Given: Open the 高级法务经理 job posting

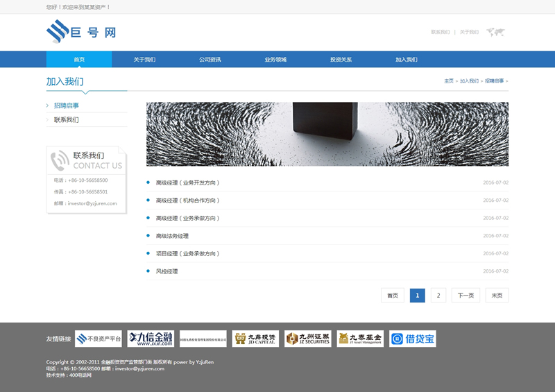Looking at the screenshot, I should click(172, 236).
